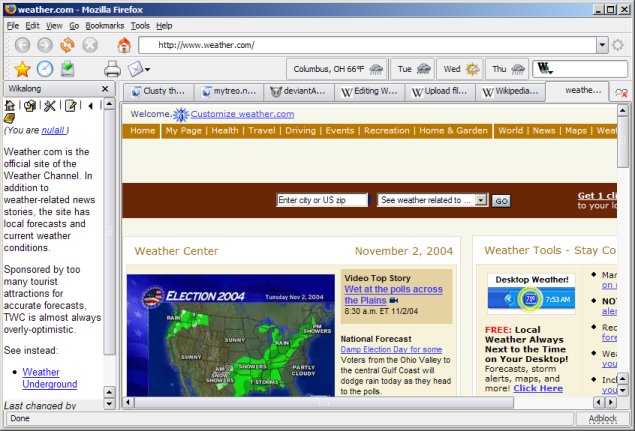Show the Tue forecast

point(412,69)
